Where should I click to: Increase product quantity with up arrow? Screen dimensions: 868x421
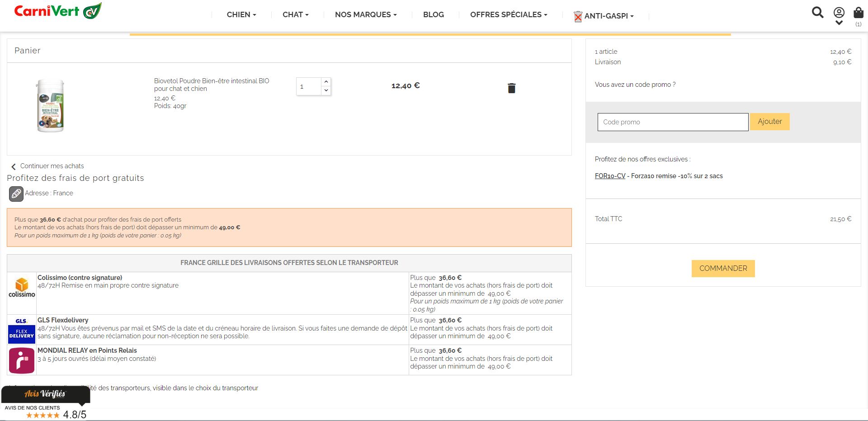[326, 82]
